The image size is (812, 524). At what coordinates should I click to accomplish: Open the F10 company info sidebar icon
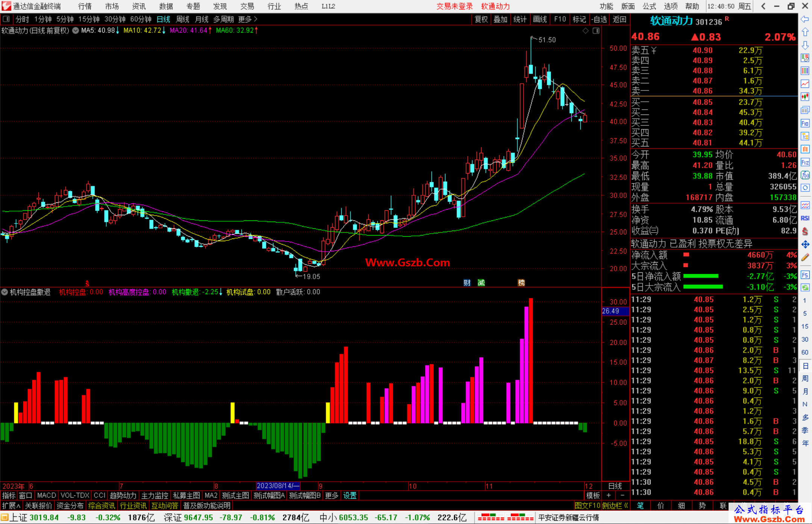805,123
